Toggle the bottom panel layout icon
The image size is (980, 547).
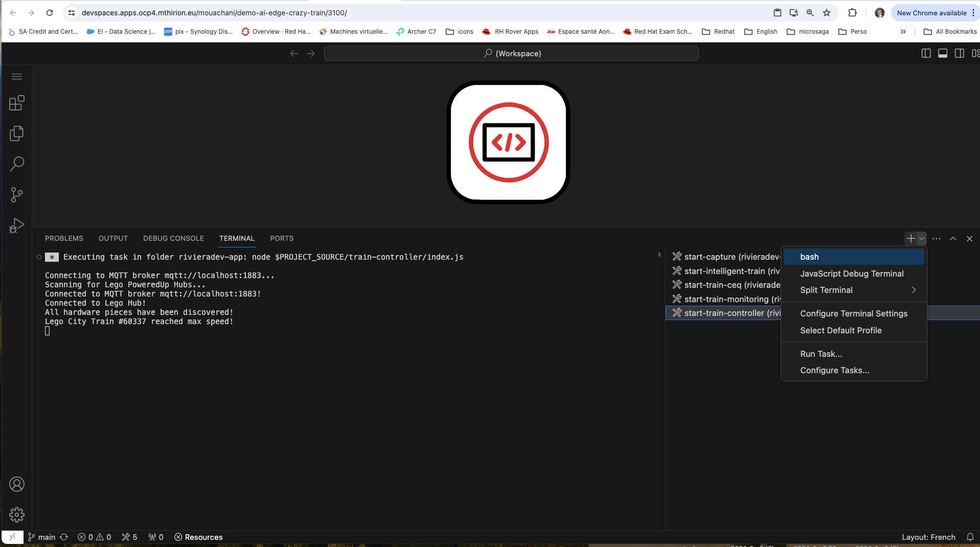click(x=943, y=54)
